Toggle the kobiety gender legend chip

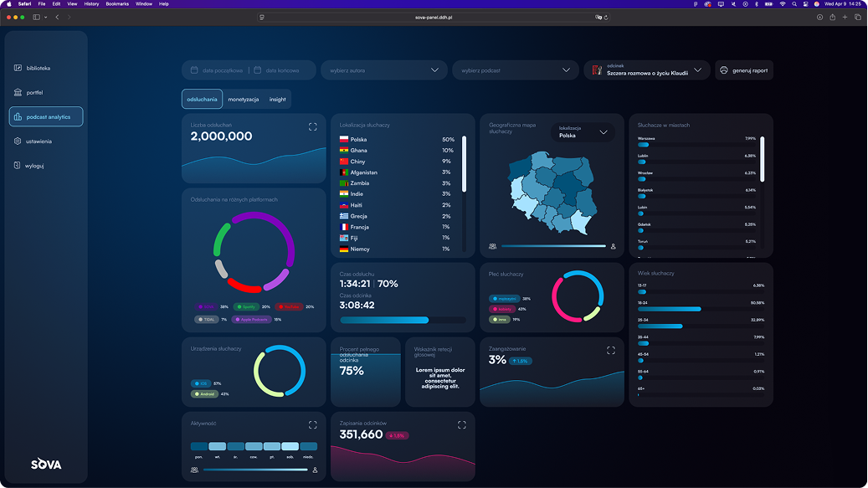point(503,309)
